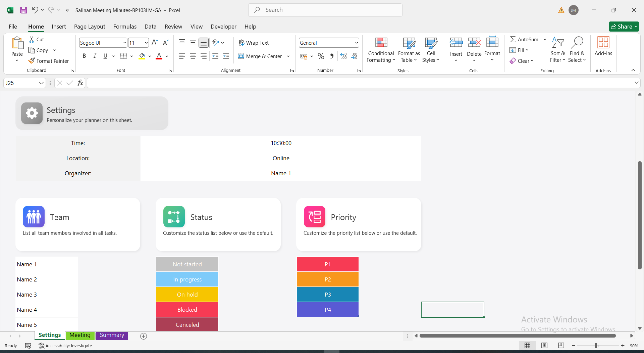Switch to the Summary sheet tab
The image size is (644, 353).
click(x=112, y=335)
